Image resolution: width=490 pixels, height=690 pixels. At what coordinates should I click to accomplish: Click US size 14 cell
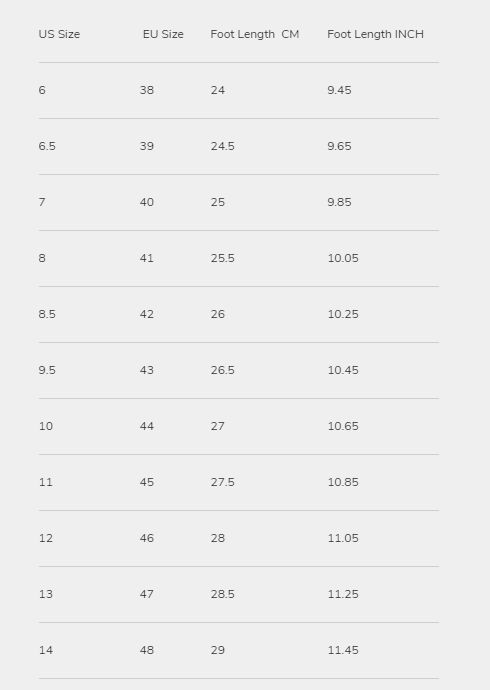[46, 650]
